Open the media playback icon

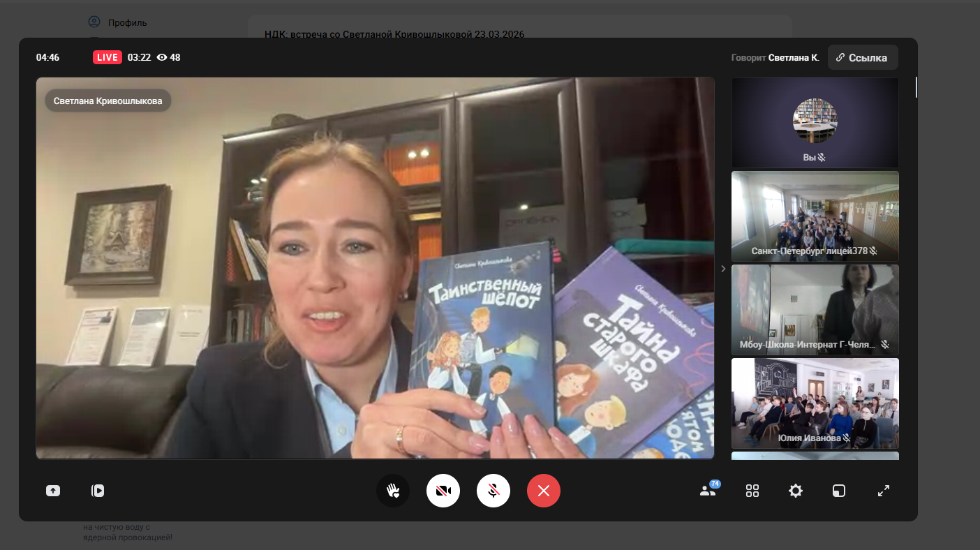tap(98, 491)
